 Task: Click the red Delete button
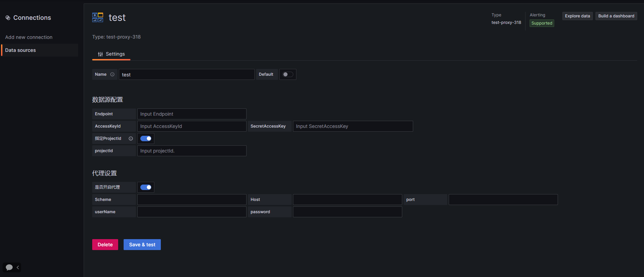(105, 245)
